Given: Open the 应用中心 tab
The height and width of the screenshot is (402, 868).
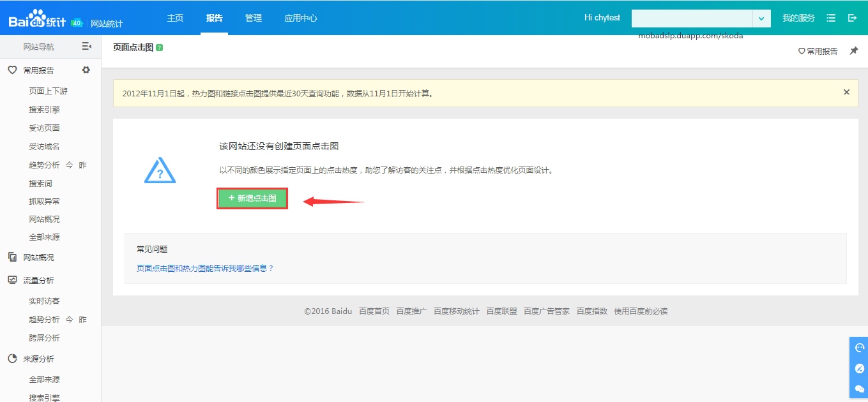Looking at the screenshot, I should tap(300, 18).
